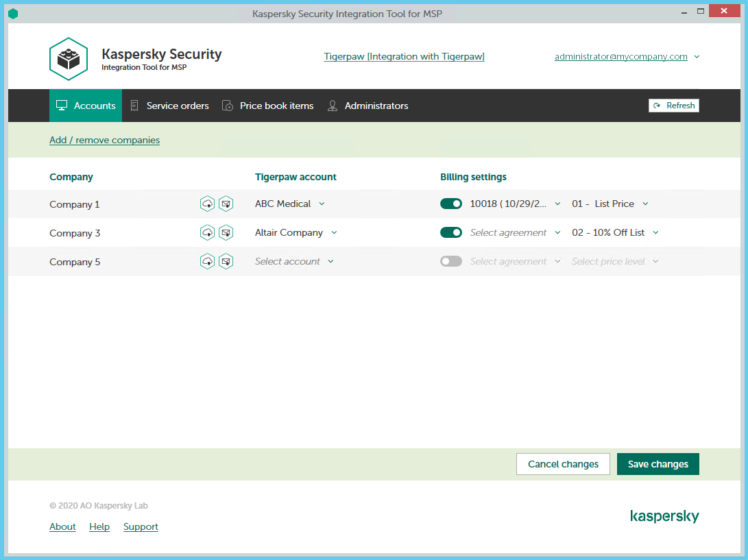This screenshot has height=560, width=748.
Task: Click the Administrators person icon
Action: [x=333, y=106]
